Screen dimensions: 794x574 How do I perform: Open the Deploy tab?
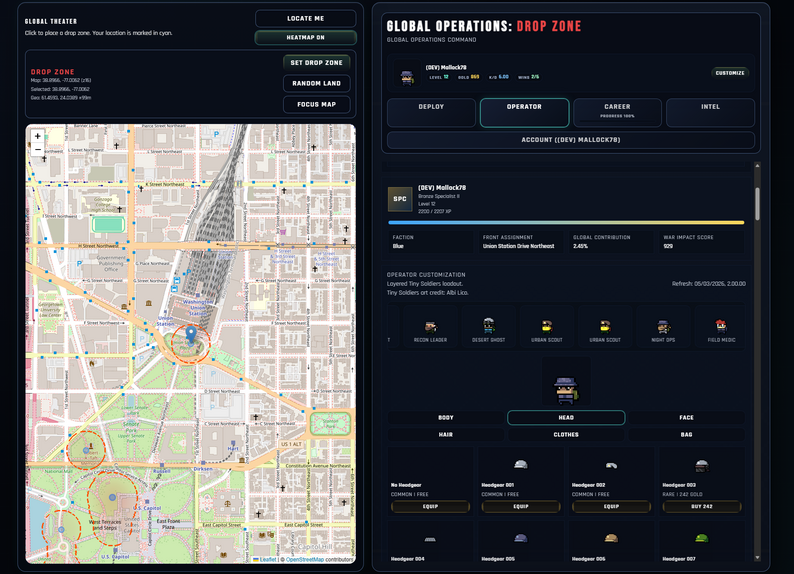coord(431,112)
